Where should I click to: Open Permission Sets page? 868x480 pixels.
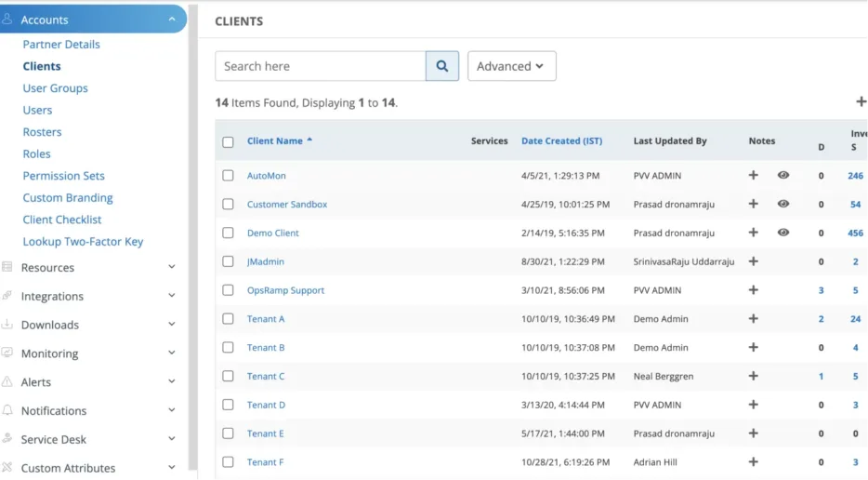tap(64, 176)
